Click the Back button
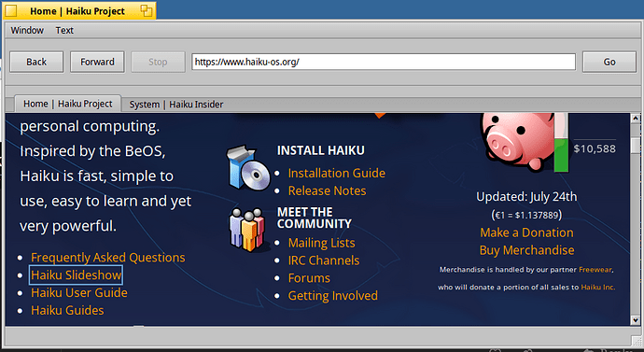Viewport: 644px width, 352px height. pyautogui.click(x=36, y=62)
